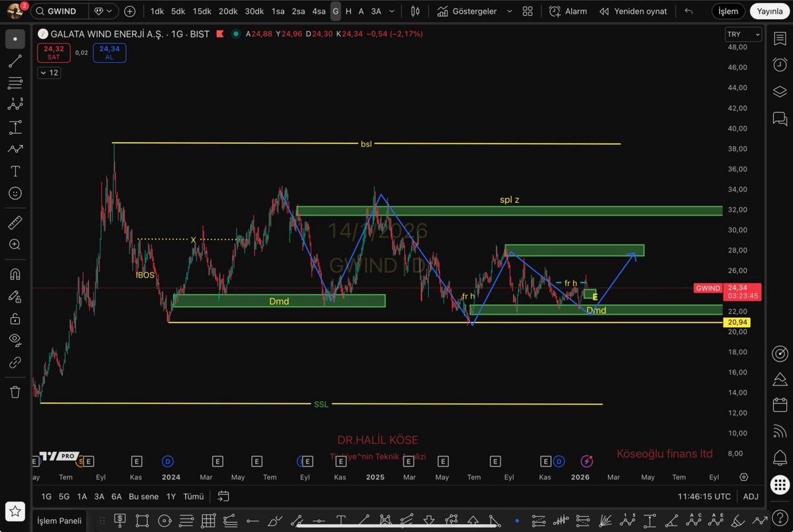This screenshot has height=532, width=793.
Task: Open the XABCD patterns tool group
Action: pyautogui.click(x=15, y=104)
